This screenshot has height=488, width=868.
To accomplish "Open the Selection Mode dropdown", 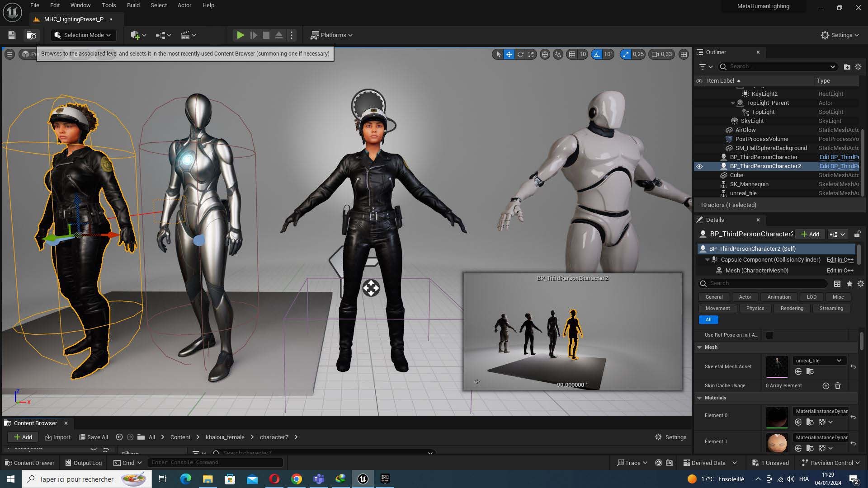I will [x=83, y=35].
